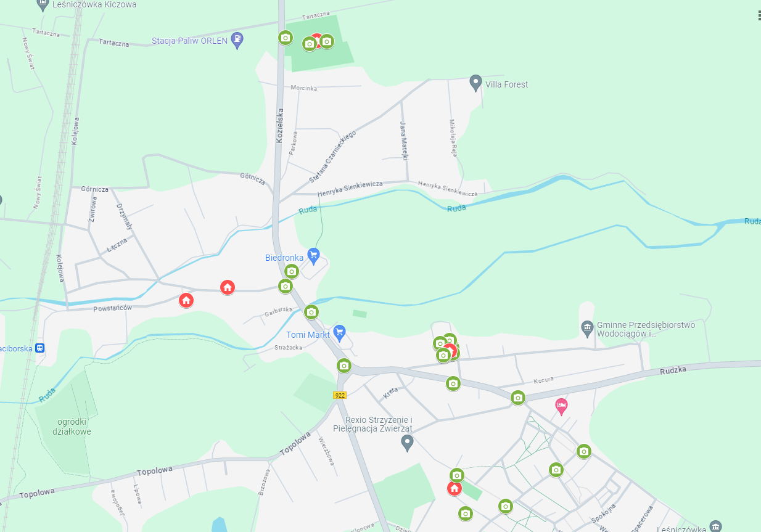The image size is (761, 532).
Task: Select the 922 road number badge
Action: click(x=340, y=395)
